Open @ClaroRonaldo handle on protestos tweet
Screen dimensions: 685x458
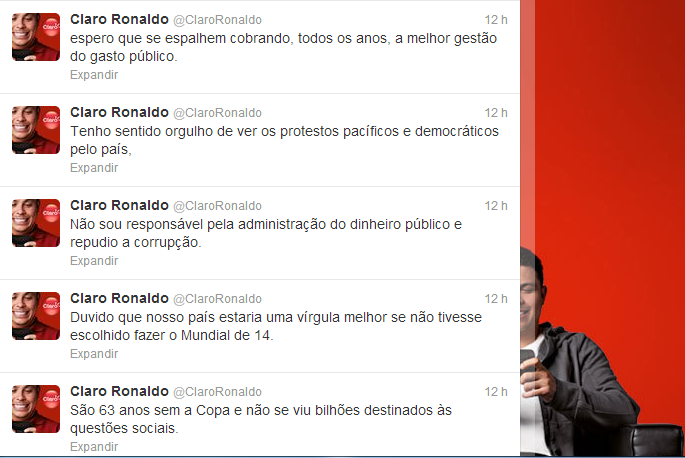[218, 113]
